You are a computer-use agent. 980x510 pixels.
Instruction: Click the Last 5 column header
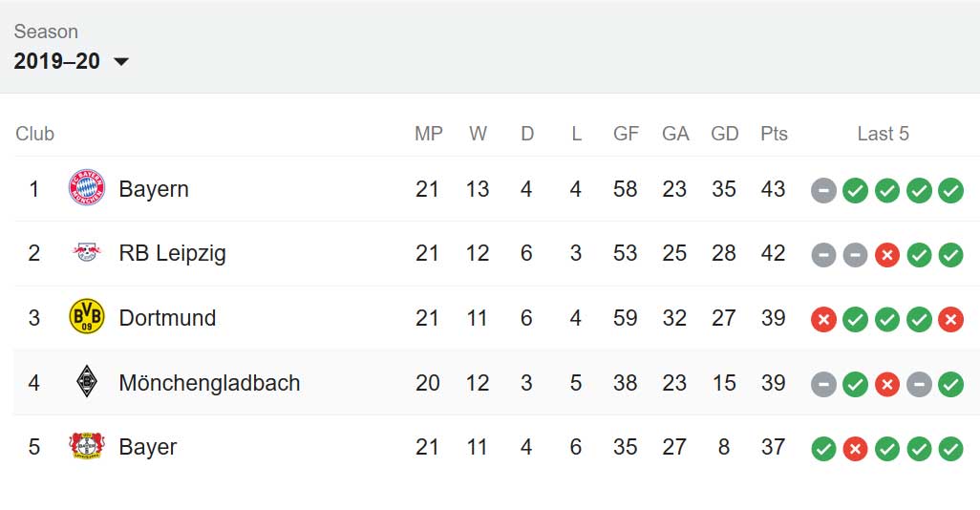point(883,134)
